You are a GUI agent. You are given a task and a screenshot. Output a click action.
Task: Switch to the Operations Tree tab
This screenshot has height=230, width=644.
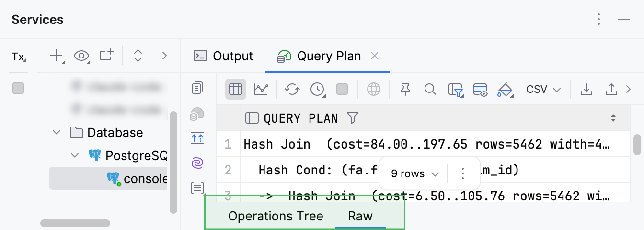[x=276, y=216]
